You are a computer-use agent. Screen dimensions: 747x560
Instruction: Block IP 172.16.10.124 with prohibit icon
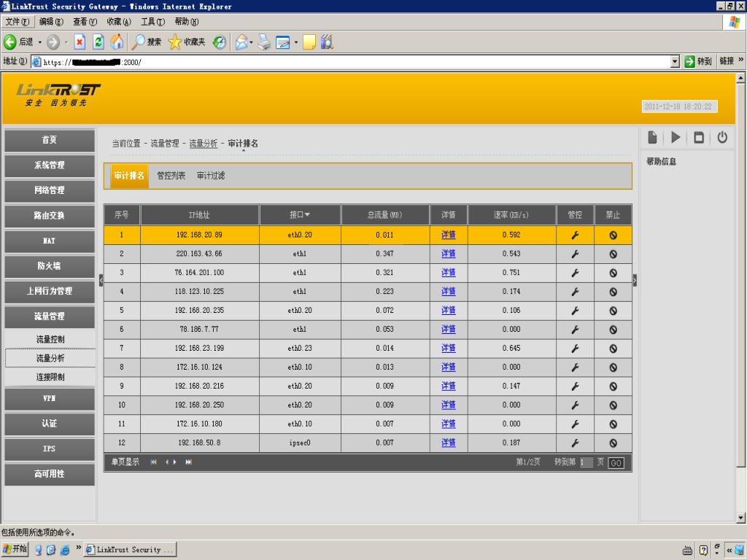click(613, 367)
